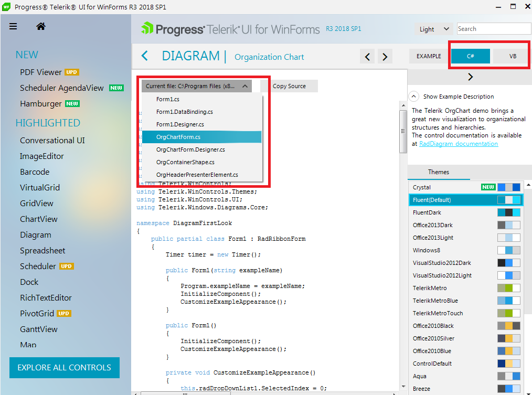
Task: Go to the home screen icon
Action: (x=41, y=26)
